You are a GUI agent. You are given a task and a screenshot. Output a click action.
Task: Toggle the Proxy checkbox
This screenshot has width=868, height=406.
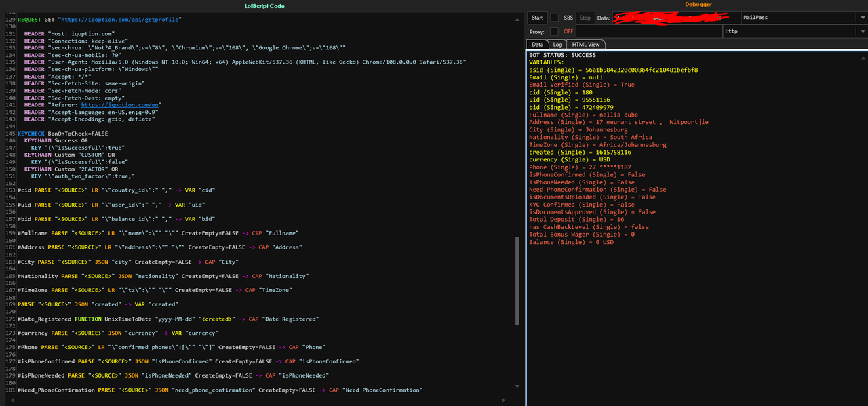[x=554, y=31]
